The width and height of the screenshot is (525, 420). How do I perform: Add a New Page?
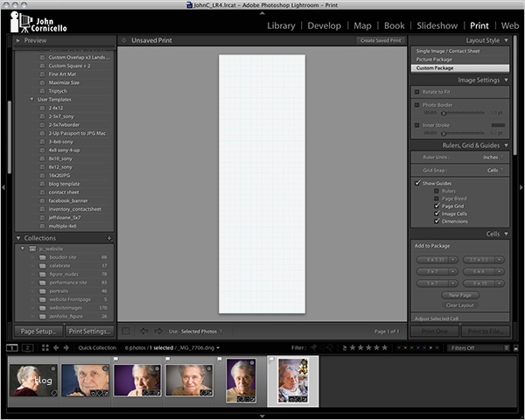click(460, 295)
